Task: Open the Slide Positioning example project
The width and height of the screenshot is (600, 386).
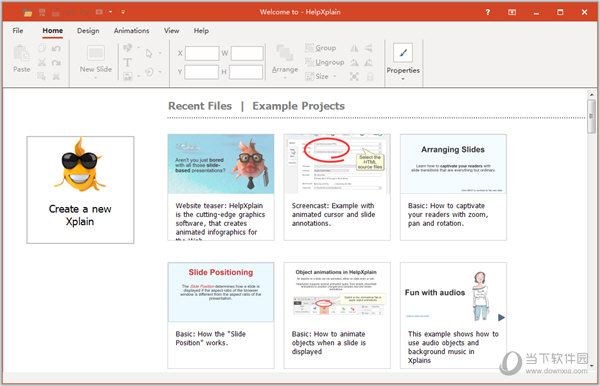Action: pos(221,316)
